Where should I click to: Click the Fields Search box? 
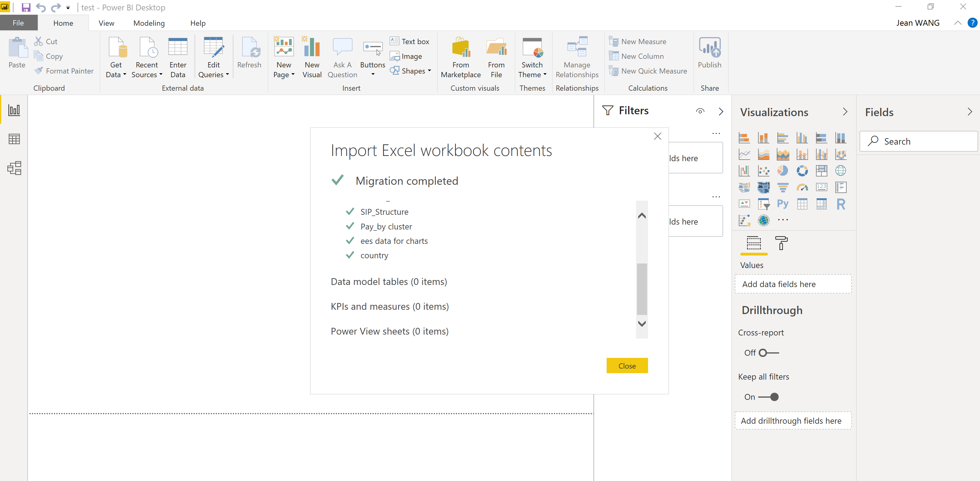coord(918,142)
